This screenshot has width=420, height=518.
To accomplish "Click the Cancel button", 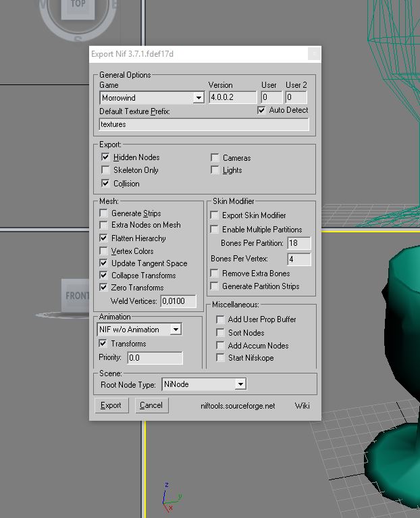I will (151, 405).
